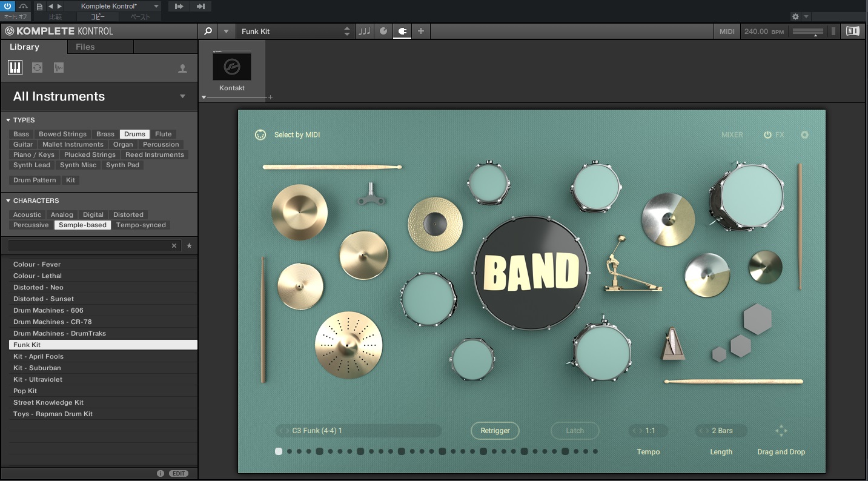Toggle the FX power switch
This screenshot has width=868, height=481.
pos(767,135)
